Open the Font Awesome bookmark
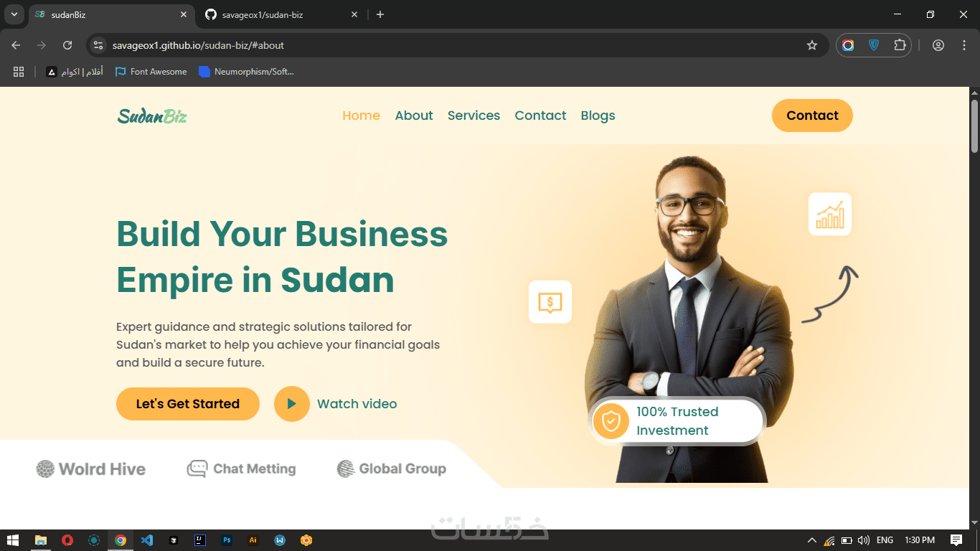 151,72
